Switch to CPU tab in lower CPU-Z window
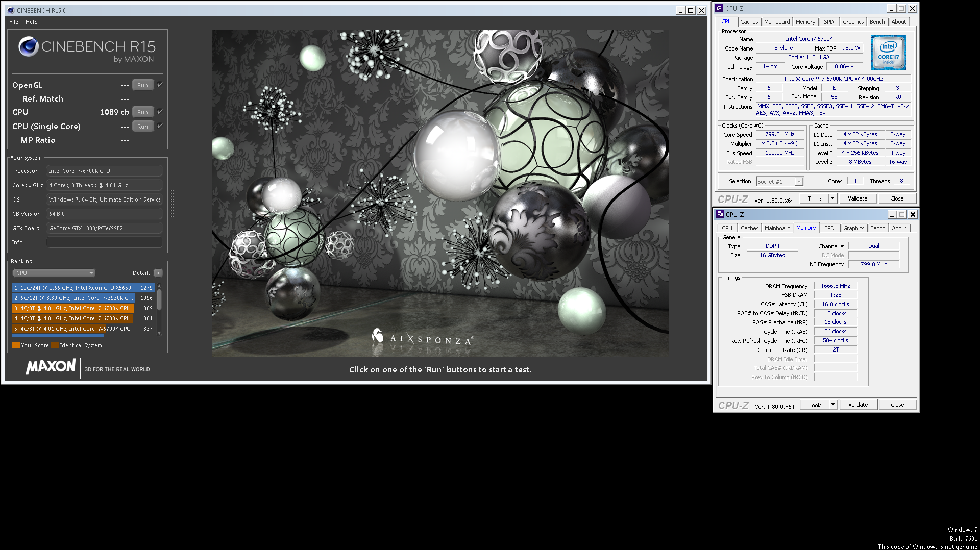This screenshot has width=980, height=551. (x=727, y=228)
